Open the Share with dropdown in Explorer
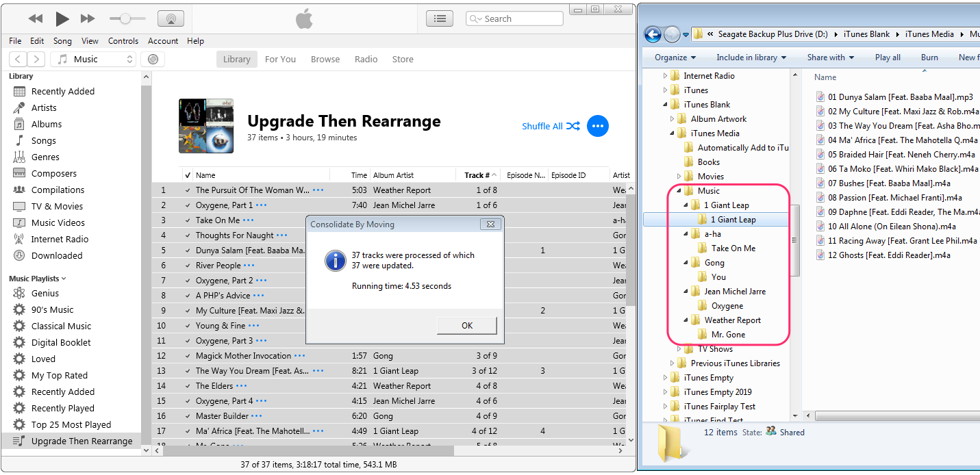 (x=831, y=57)
